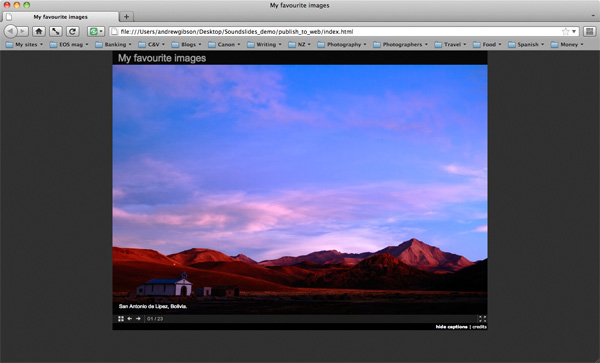Advance to the next slide arrow
This screenshot has height=363, width=600.
tap(138, 319)
